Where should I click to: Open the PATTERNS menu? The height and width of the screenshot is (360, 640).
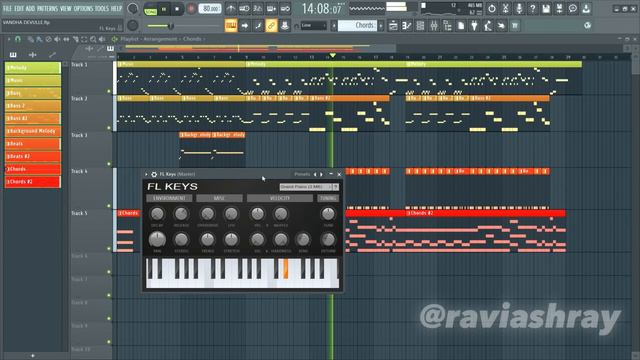tap(47, 8)
